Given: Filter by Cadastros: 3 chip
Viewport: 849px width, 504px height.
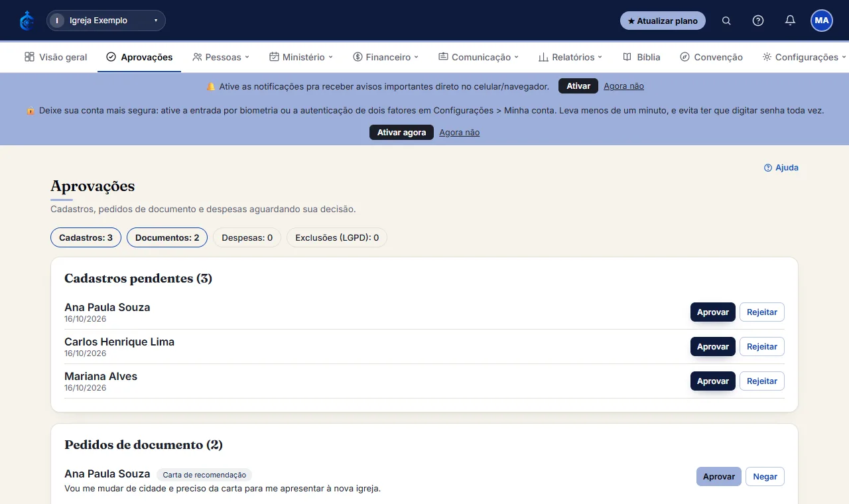Looking at the screenshot, I should pos(86,237).
